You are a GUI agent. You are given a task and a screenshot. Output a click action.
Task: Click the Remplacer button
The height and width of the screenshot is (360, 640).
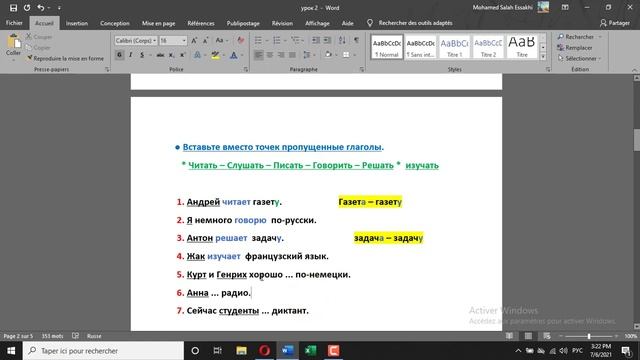(x=575, y=48)
